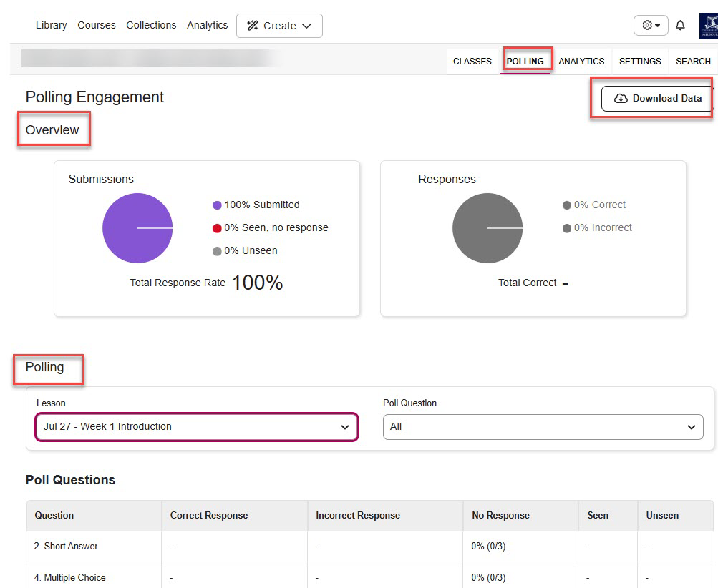The image size is (718, 588).
Task: Click the grey 0% Correct legend dot
Action: (x=567, y=205)
